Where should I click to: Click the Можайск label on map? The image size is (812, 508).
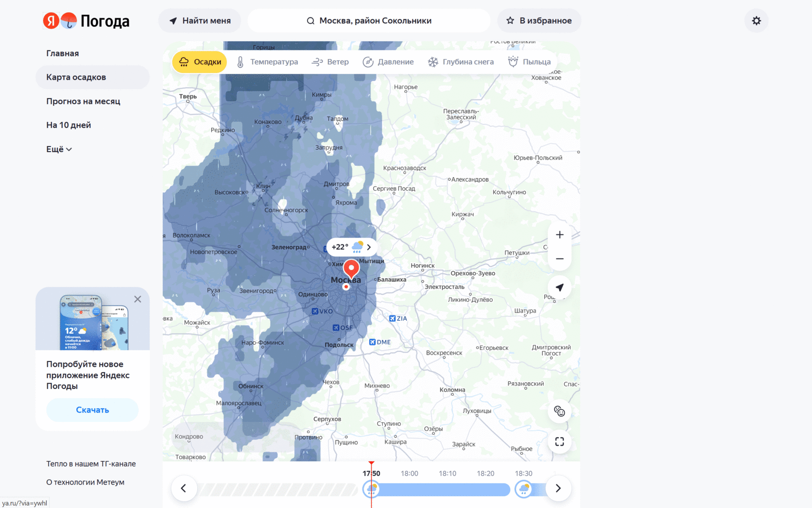pos(197,323)
